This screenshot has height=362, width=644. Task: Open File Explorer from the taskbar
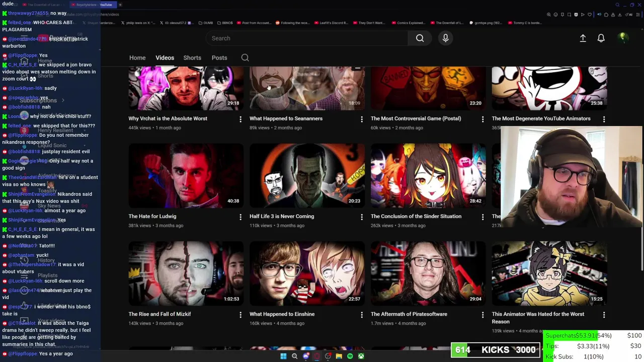point(339,356)
